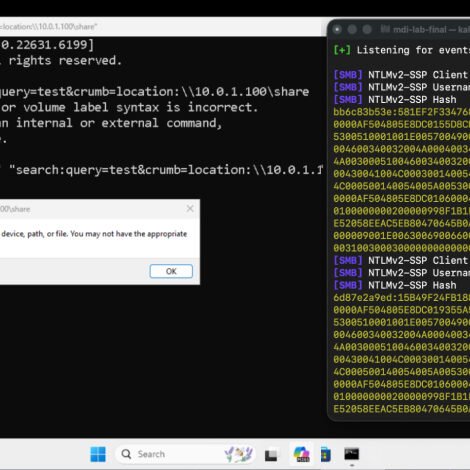Click OK in the error dialog
This screenshot has height=470, width=470.
click(x=171, y=271)
